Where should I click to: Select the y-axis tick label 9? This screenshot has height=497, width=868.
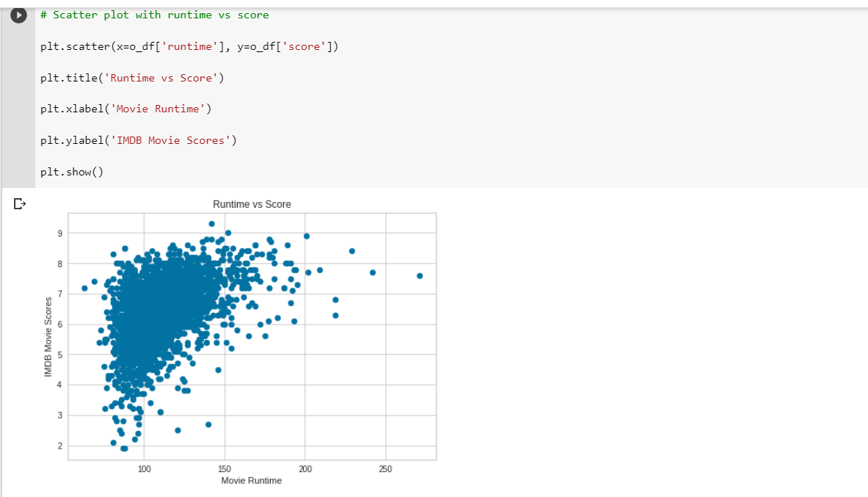pos(59,233)
